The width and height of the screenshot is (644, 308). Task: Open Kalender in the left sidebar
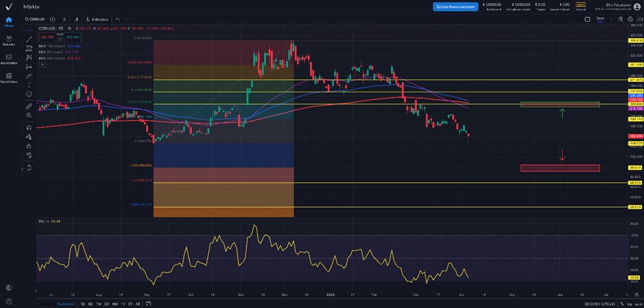coord(9,40)
